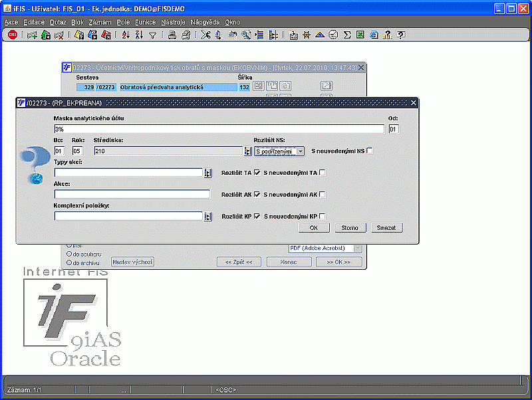Click the scissors cut icon

tap(205, 35)
